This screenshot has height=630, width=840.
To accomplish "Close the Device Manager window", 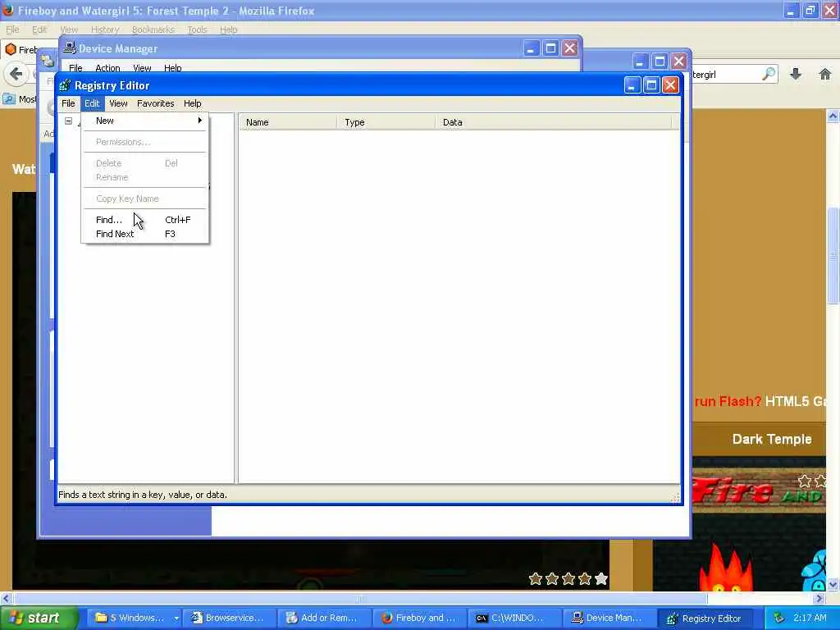I will coord(570,48).
